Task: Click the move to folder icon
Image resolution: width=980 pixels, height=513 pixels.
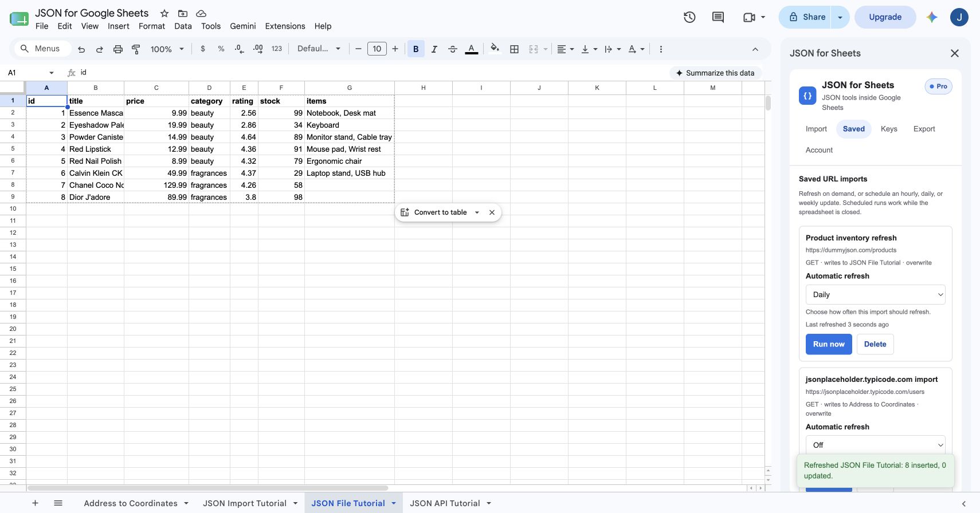Action: click(x=183, y=13)
